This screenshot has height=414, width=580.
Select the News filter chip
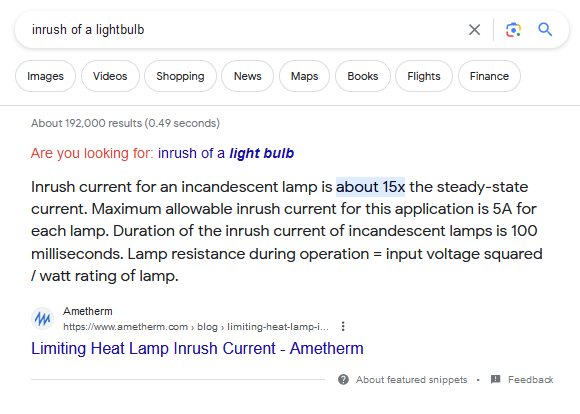click(x=247, y=76)
